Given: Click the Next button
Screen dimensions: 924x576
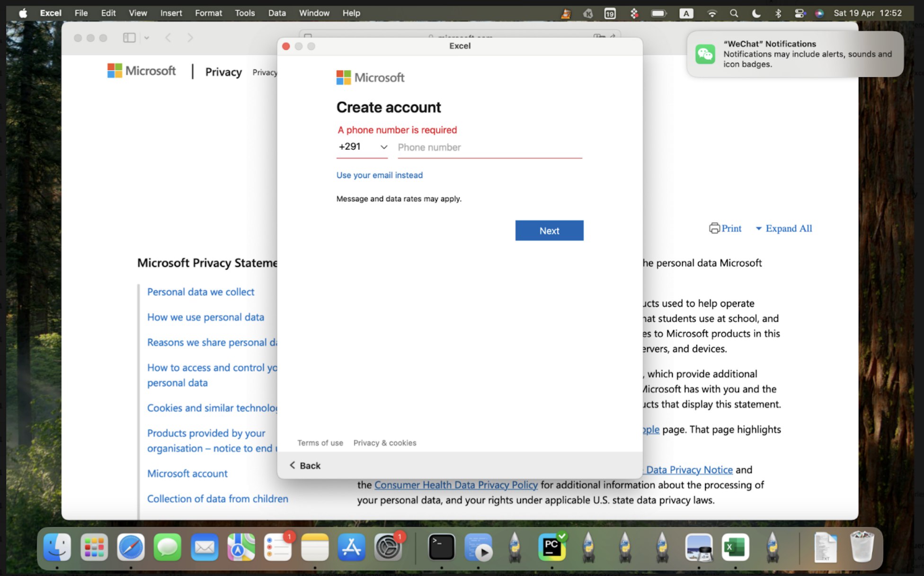Looking at the screenshot, I should [x=549, y=231].
